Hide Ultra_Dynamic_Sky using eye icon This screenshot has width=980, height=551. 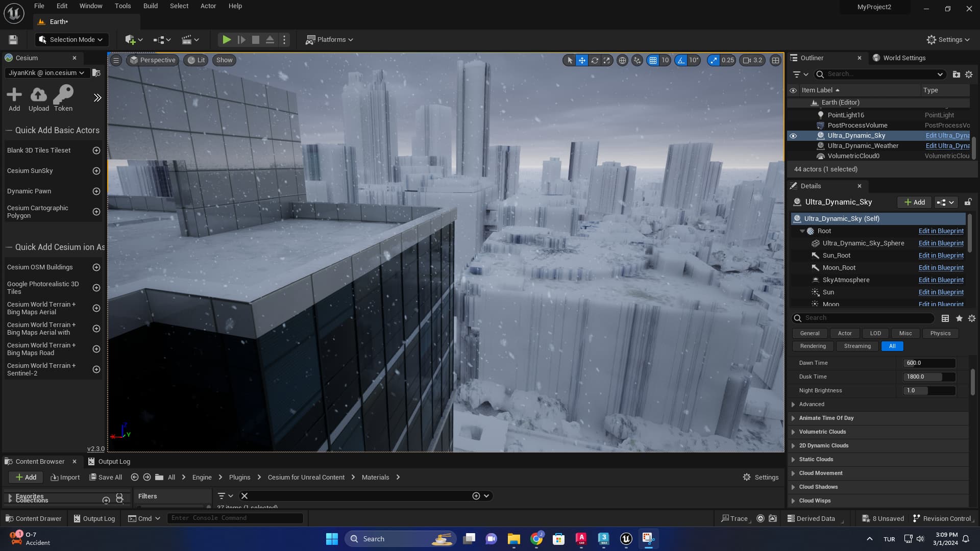click(x=793, y=136)
